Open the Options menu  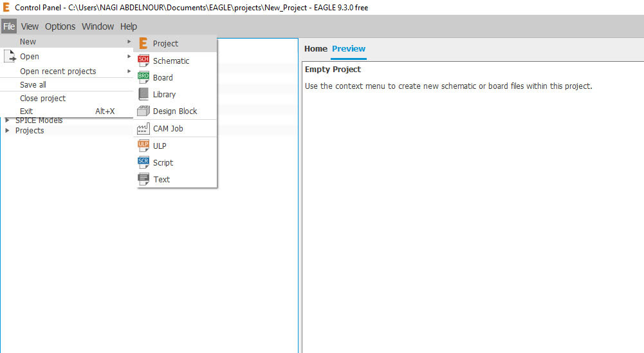[x=60, y=26]
